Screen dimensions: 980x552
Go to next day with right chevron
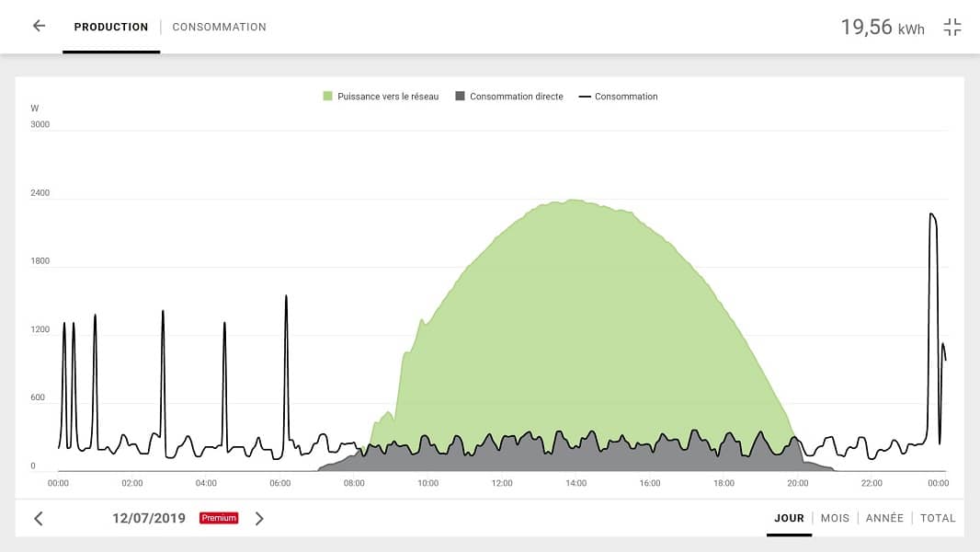259,519
